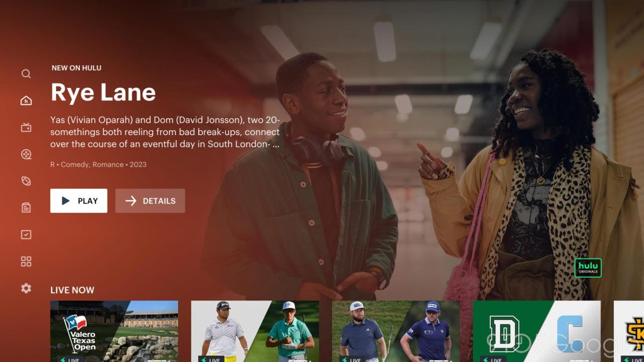Screen dimensions: 644x362
Task: Click the Live Now row heading
Action: coord(72,290)
